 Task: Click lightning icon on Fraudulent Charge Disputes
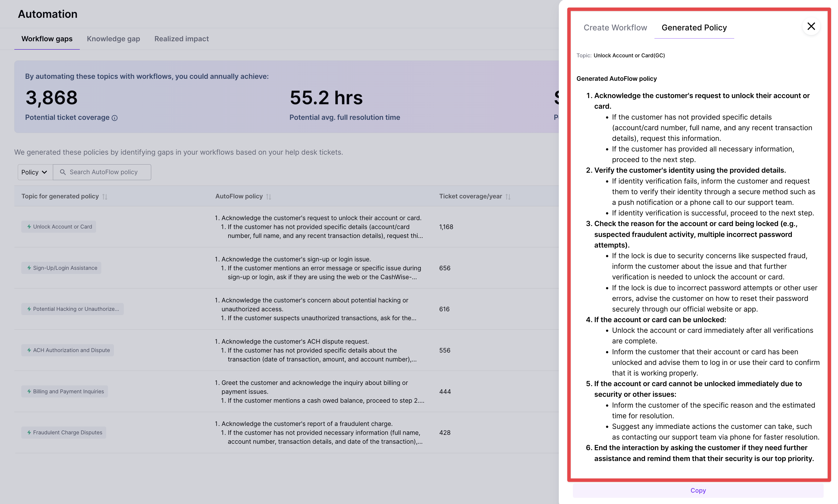point(29,432)
